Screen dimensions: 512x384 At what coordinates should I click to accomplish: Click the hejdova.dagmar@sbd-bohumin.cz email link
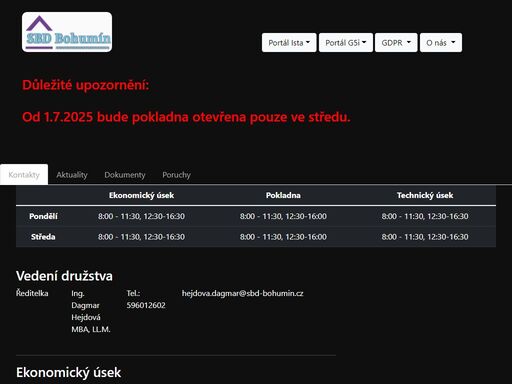pyautogui.click(x=242, y=293)
